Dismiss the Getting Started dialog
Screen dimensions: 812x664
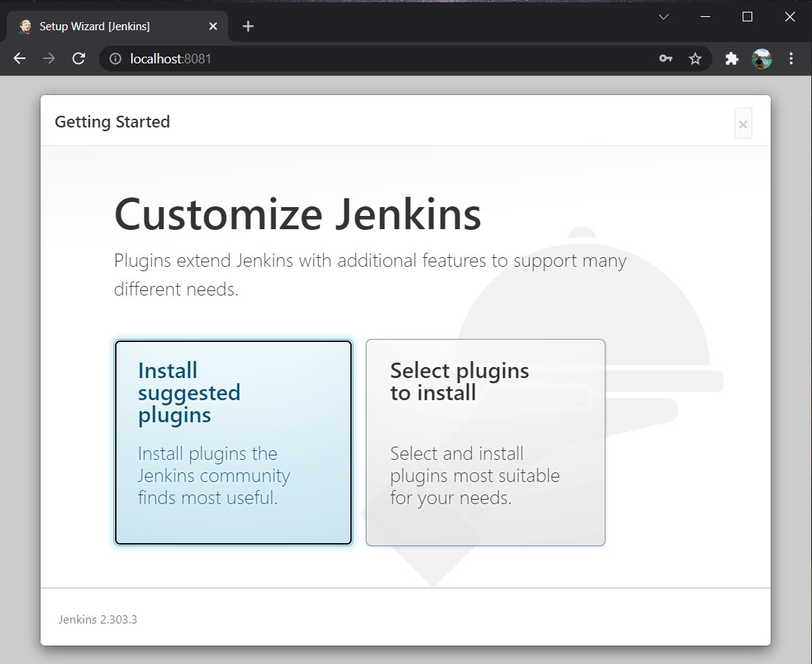[x=743, y=123]
